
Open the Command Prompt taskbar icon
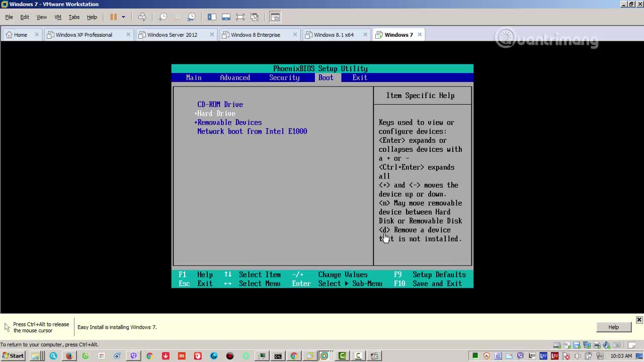(x=278, y=356)
